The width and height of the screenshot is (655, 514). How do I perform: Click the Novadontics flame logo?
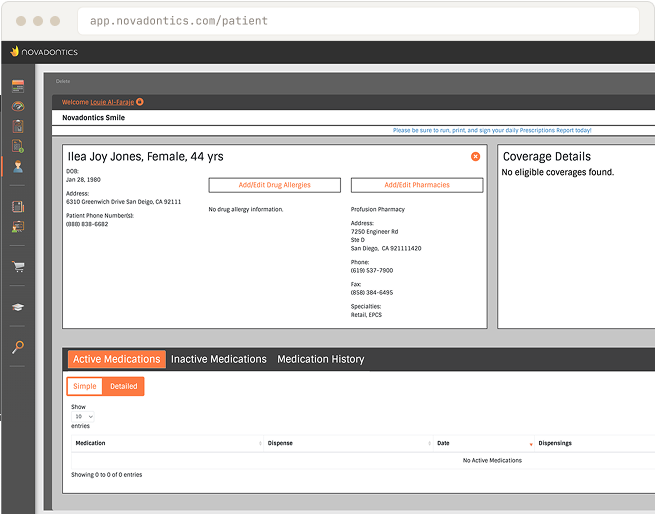tap(14, 51)
